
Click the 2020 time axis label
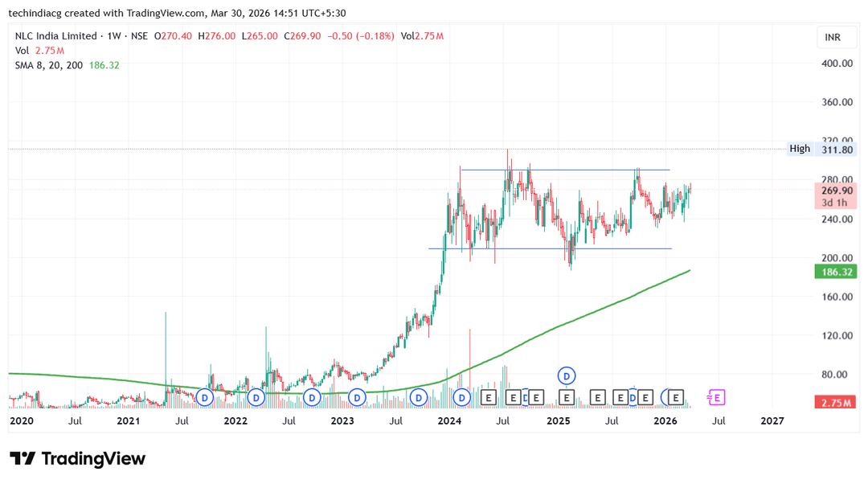[22, 420]
